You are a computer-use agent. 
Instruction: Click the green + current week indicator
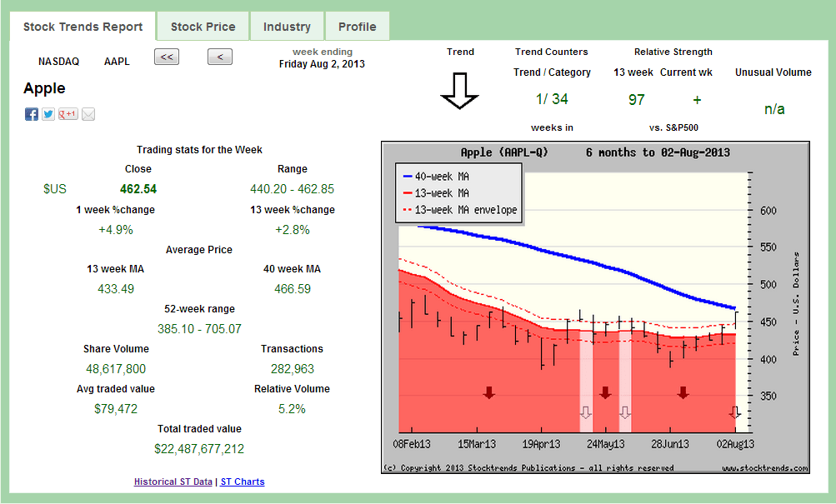click(697, 100)
